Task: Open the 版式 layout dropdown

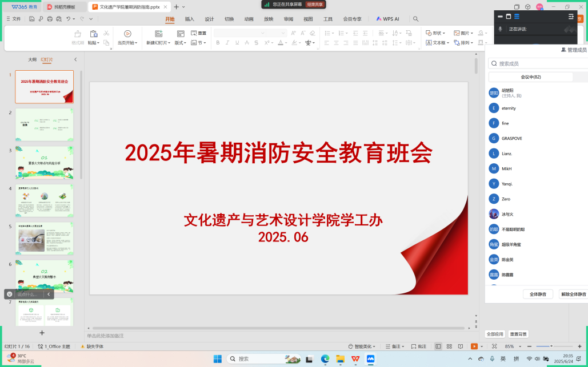Action: click(x=181, y=43)
